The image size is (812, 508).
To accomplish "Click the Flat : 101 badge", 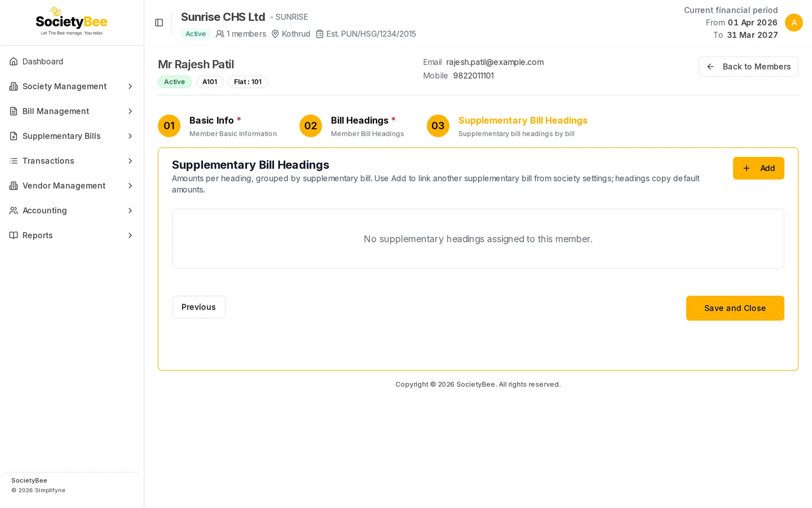I will tap(248, 82).
